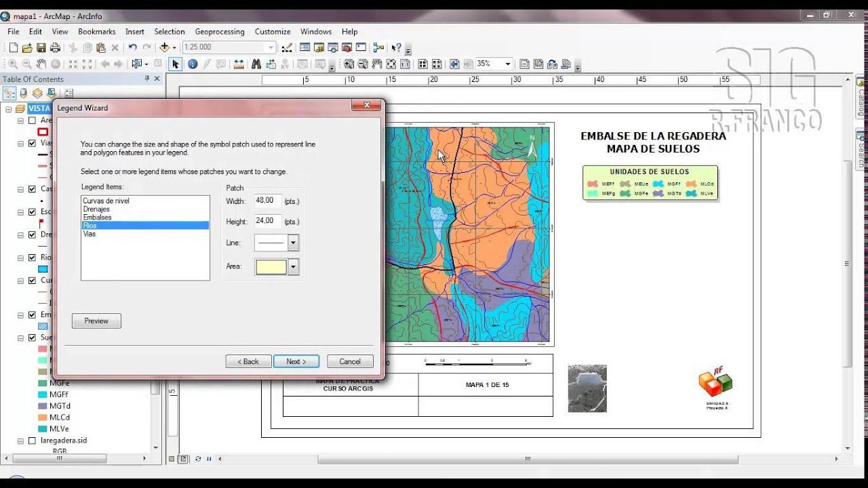Click the Preview button in wizard

pos(96,321)
